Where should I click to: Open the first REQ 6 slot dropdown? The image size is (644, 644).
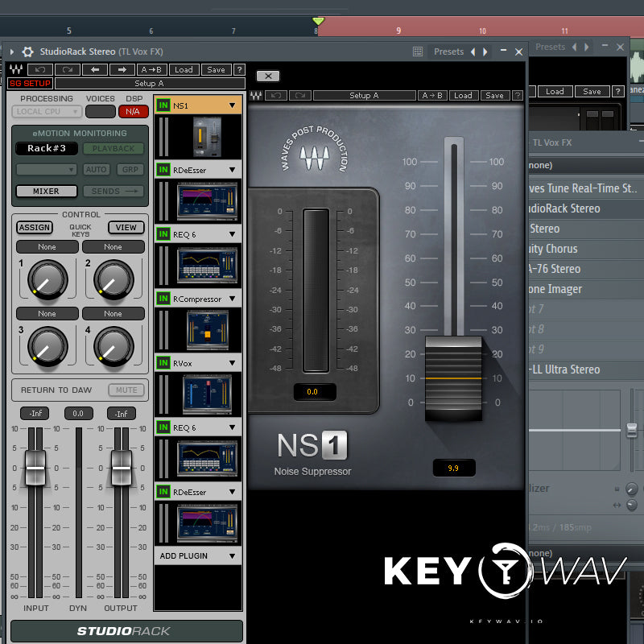[233, 234]
